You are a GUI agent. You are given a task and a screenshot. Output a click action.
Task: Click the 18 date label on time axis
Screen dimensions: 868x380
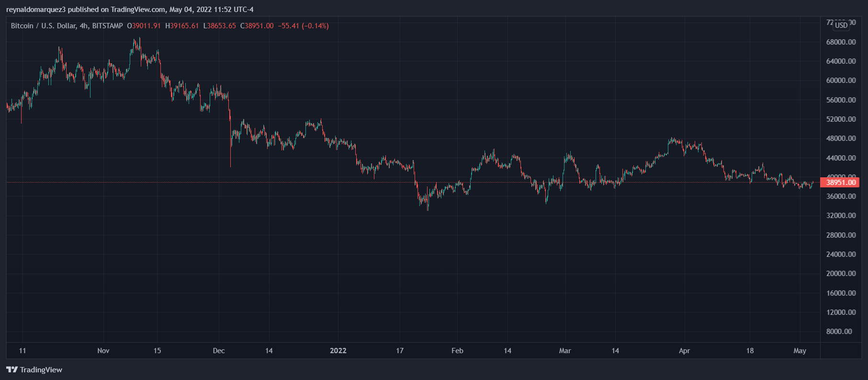coord(750,351)
